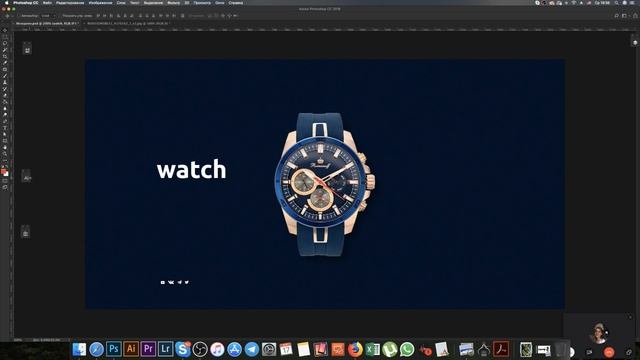Click the Telegram icon on canvas

tap(180, 282)
